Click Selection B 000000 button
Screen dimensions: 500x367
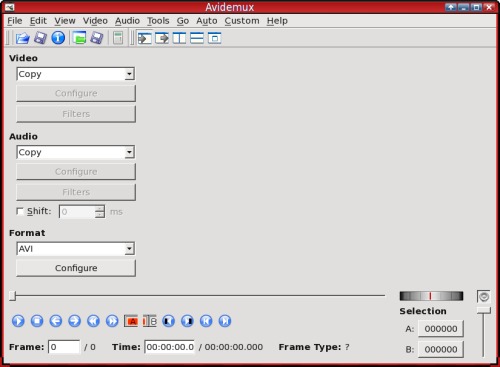click(x=441, y=349)
